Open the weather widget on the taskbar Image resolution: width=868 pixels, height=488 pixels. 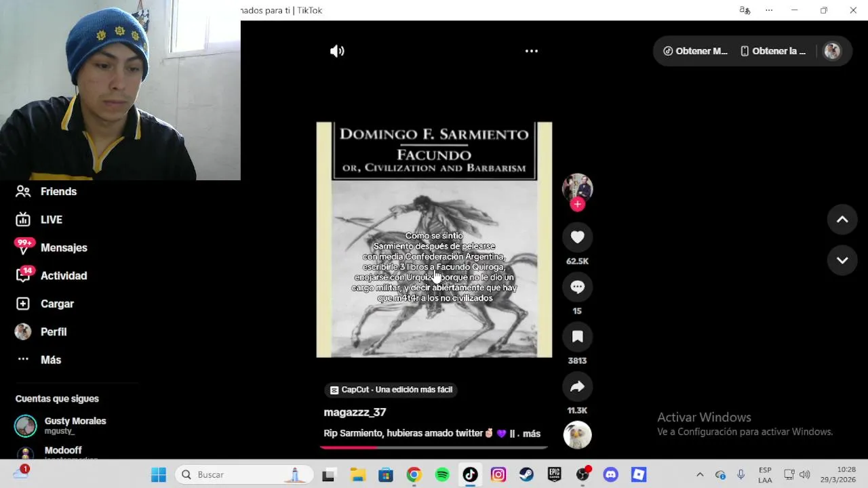[x=20, y=473]
